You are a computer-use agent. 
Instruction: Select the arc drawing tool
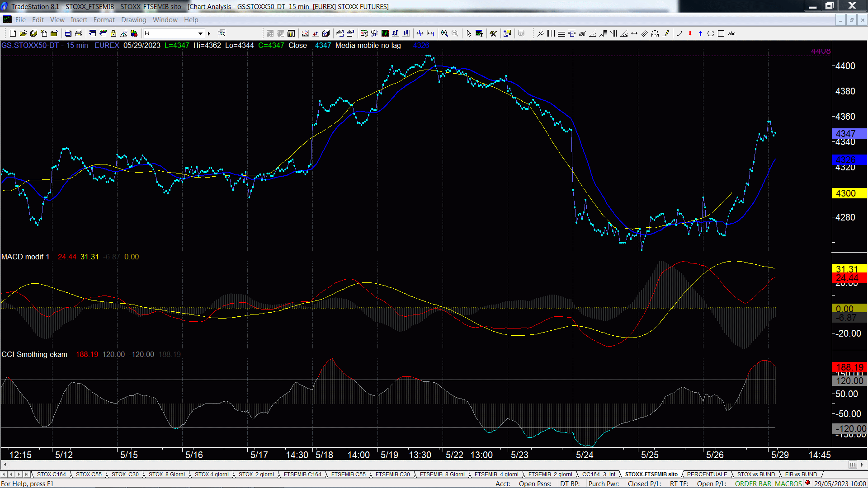click(x=679, y=33)
